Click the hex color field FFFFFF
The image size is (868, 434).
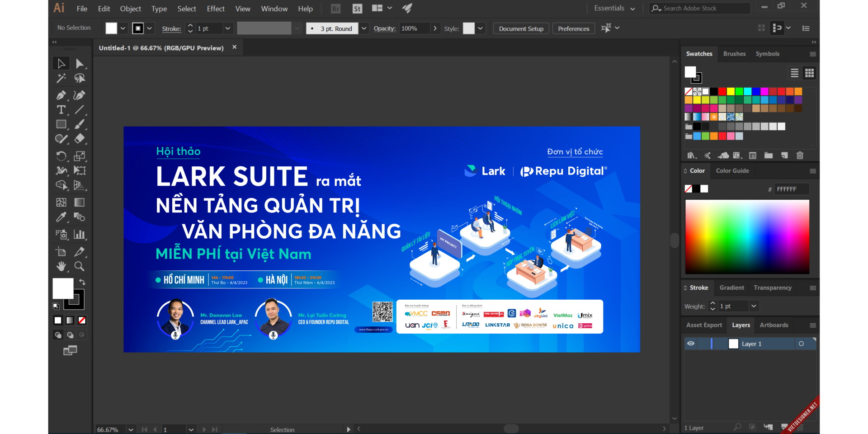point(792,189)
